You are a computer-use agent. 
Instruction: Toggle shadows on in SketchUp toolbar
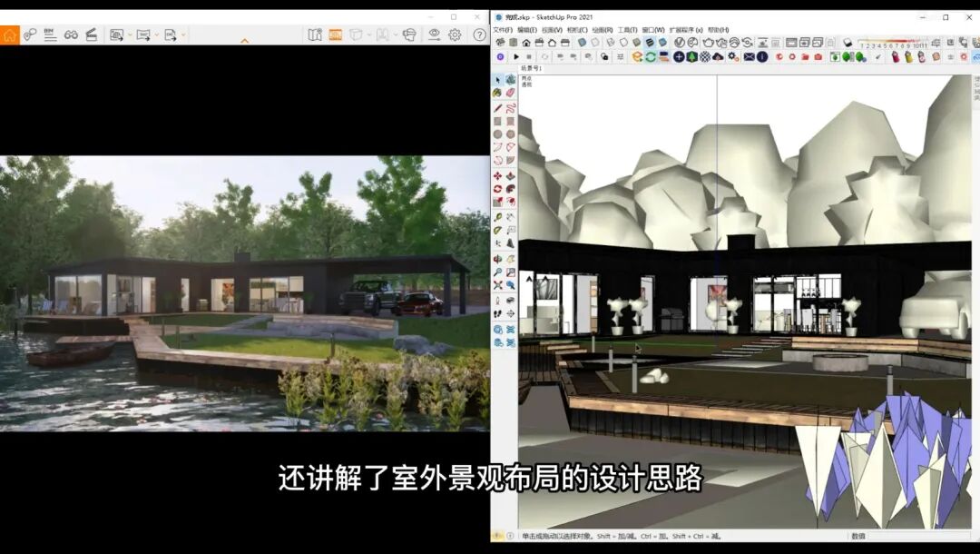[848, 43]
